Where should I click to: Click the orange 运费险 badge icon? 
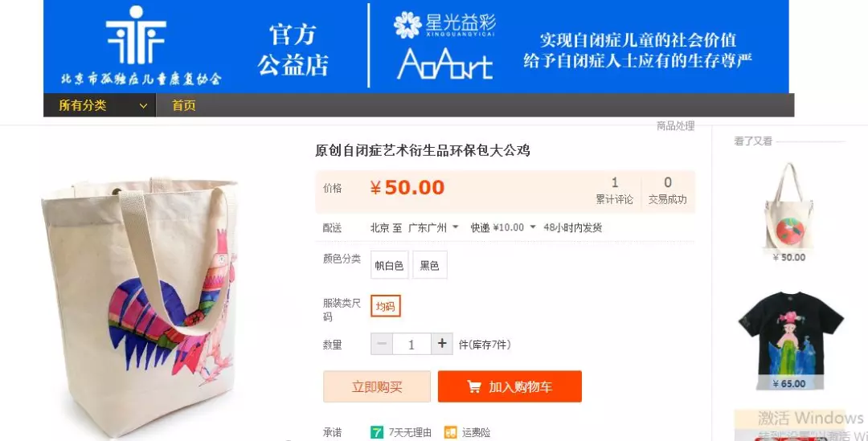coord(451,432)
